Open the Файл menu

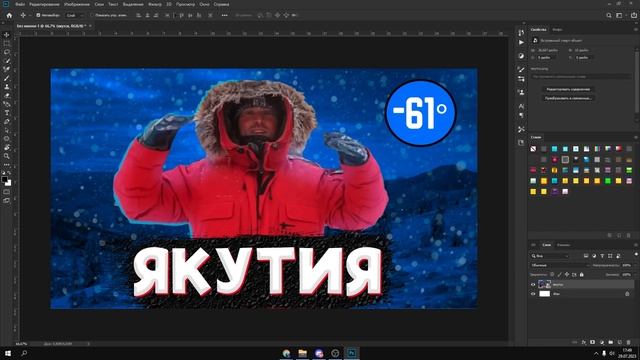point(20,4)
